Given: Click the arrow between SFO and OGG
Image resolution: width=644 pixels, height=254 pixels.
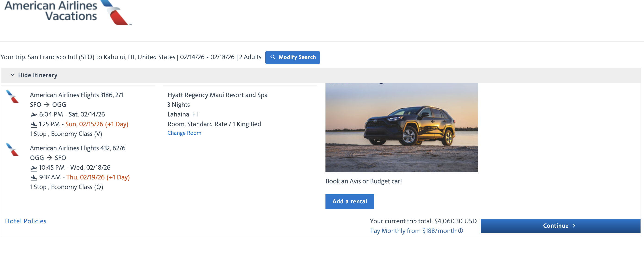Looking at the screenshot, I should (x=47, y=105).
